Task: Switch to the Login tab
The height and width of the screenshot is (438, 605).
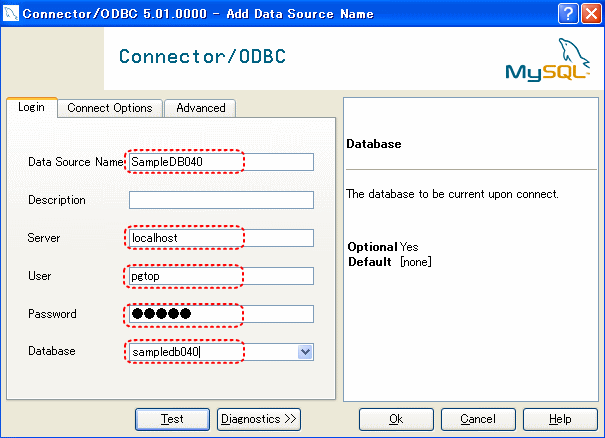Action: tap(32, 107)
